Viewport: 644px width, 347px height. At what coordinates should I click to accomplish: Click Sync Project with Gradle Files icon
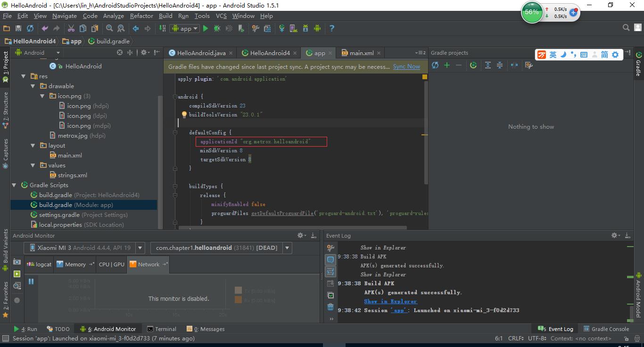click(x=282, y=28)
